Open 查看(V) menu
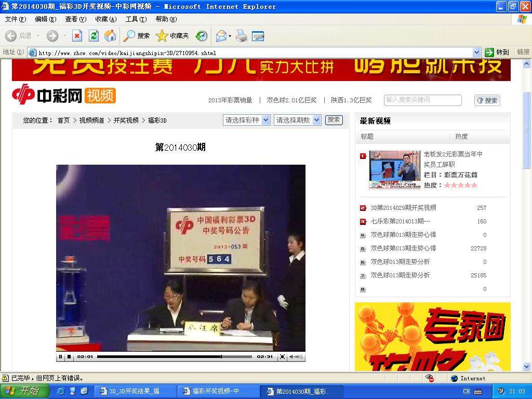532x399 pixels. [x=76, y=19]
